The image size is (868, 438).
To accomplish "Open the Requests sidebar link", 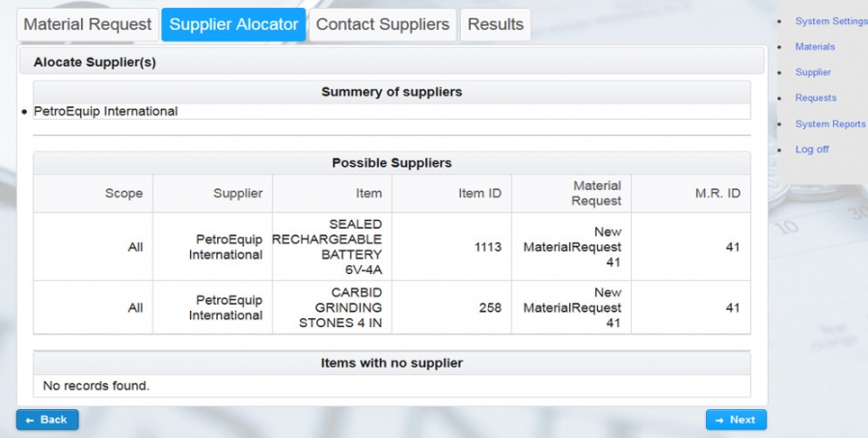I will [816, 97].
